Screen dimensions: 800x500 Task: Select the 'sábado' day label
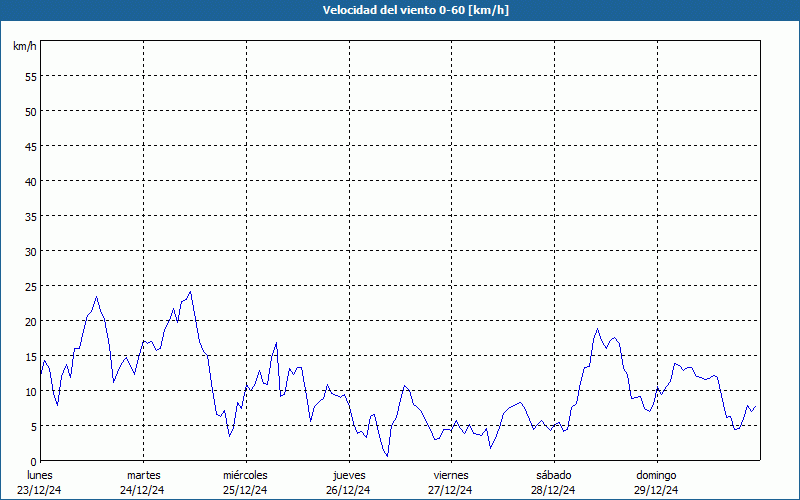pos(554,476)
